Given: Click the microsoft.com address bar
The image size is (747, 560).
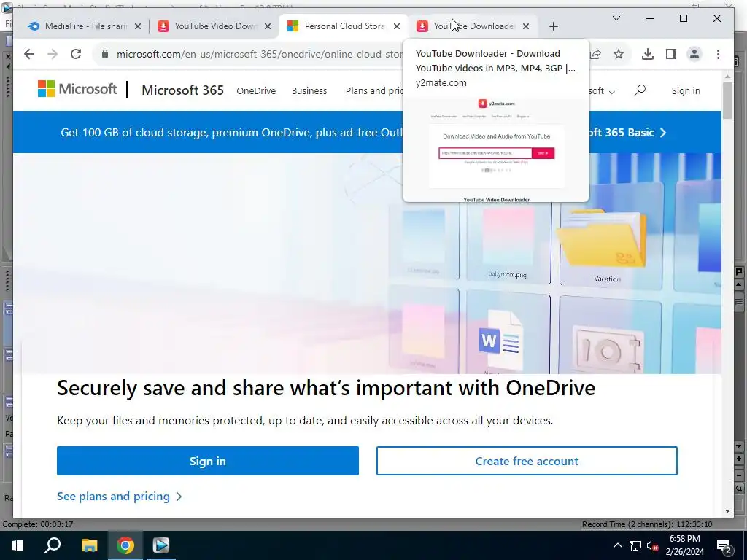Looking at the screenshot, I should click(260, 54).
